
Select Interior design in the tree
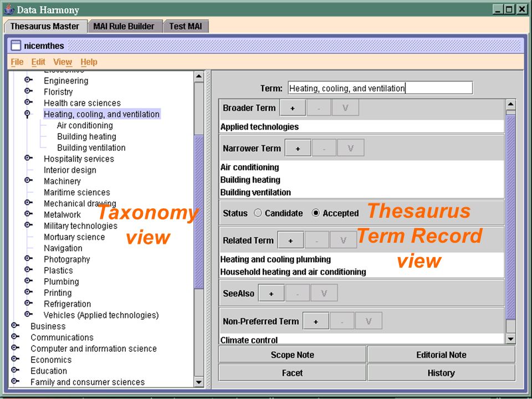pyautogui.click(x=70, y=170)
